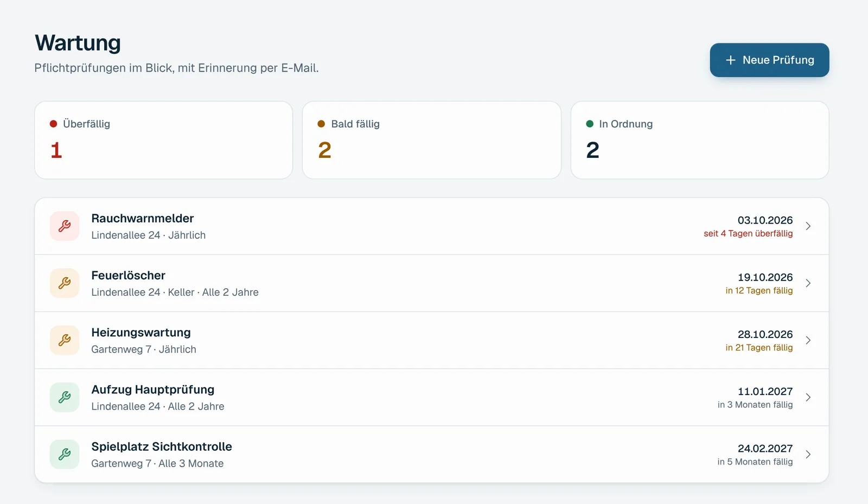
Task: Click 'in 21 Tagen fällig' status
Action: pos(759,347)
